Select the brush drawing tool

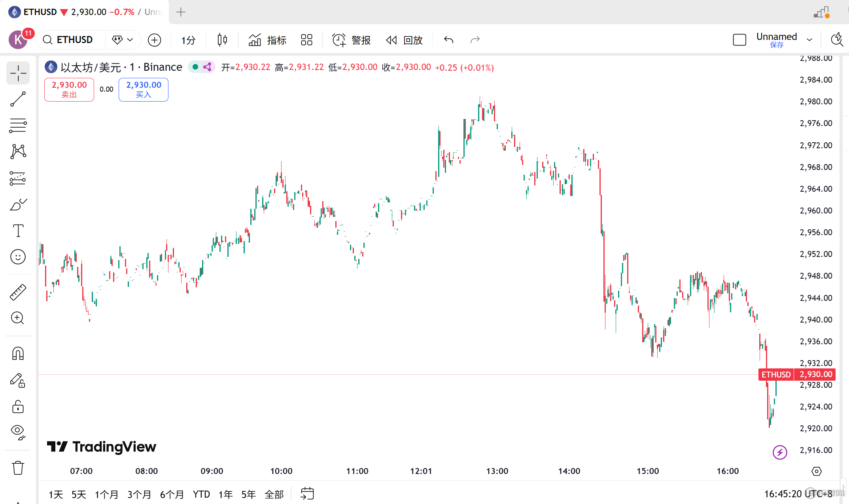(18, 205)
